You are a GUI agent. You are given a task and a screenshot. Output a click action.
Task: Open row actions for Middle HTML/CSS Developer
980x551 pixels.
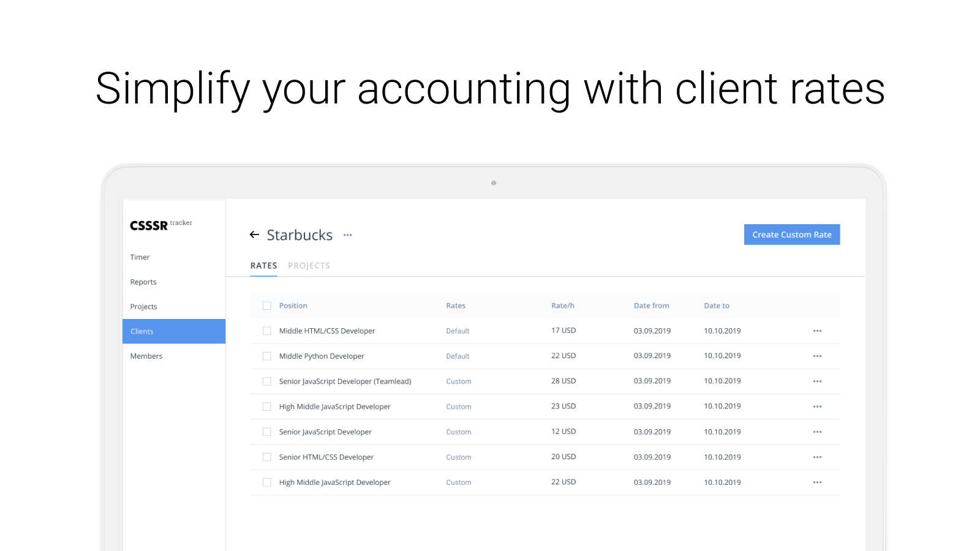(817, 331)
